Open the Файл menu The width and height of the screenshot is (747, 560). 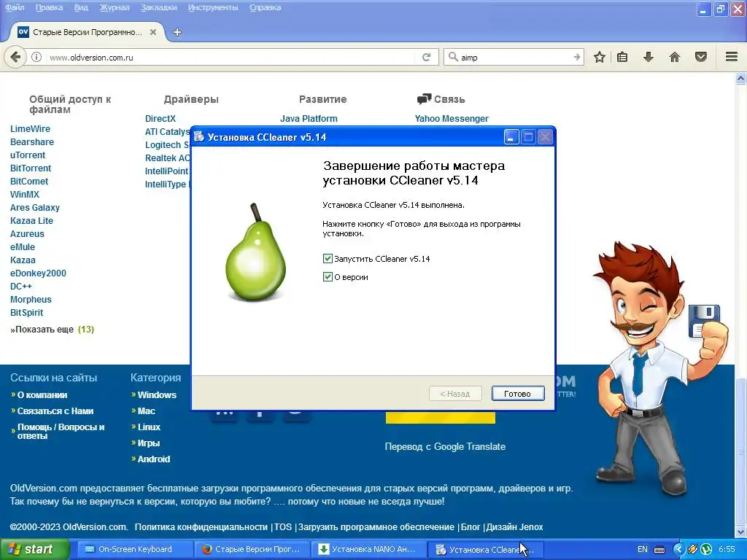15,7
